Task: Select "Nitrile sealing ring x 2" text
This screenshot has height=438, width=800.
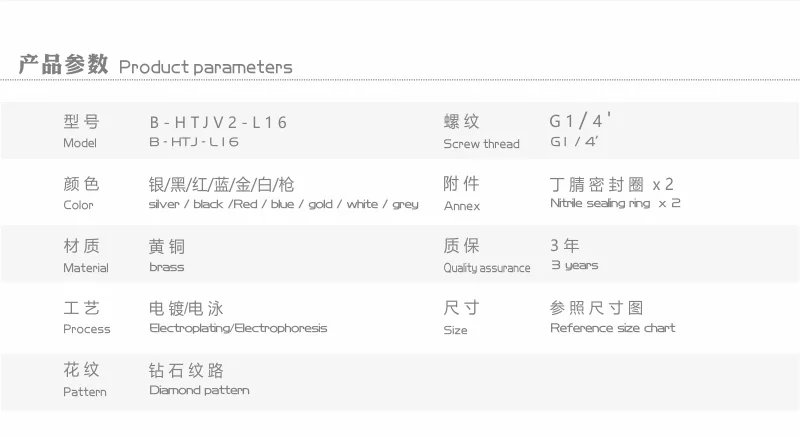Action: [x=615, y=203]
